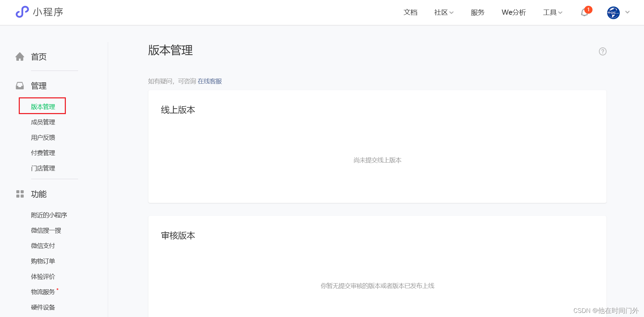644x317 pixels.
Task: Expand the account dropdown arrow
Action: (627, 12)
